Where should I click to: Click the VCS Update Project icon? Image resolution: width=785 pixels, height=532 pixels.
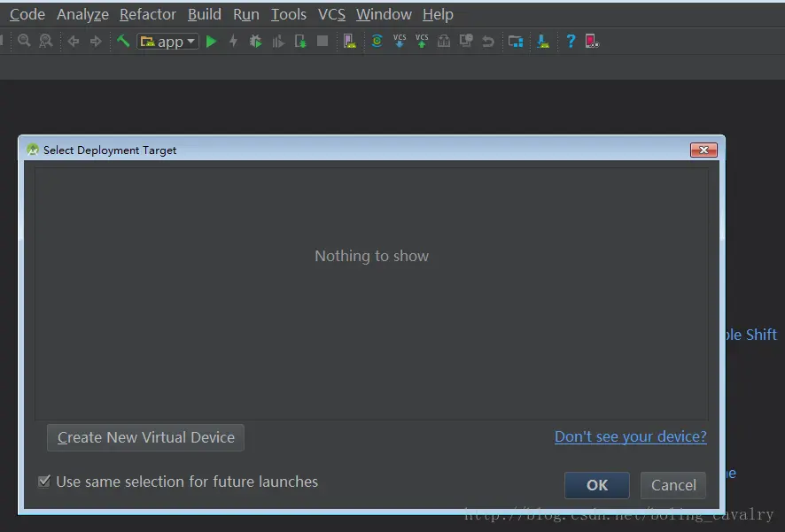(x=400, y=41)
